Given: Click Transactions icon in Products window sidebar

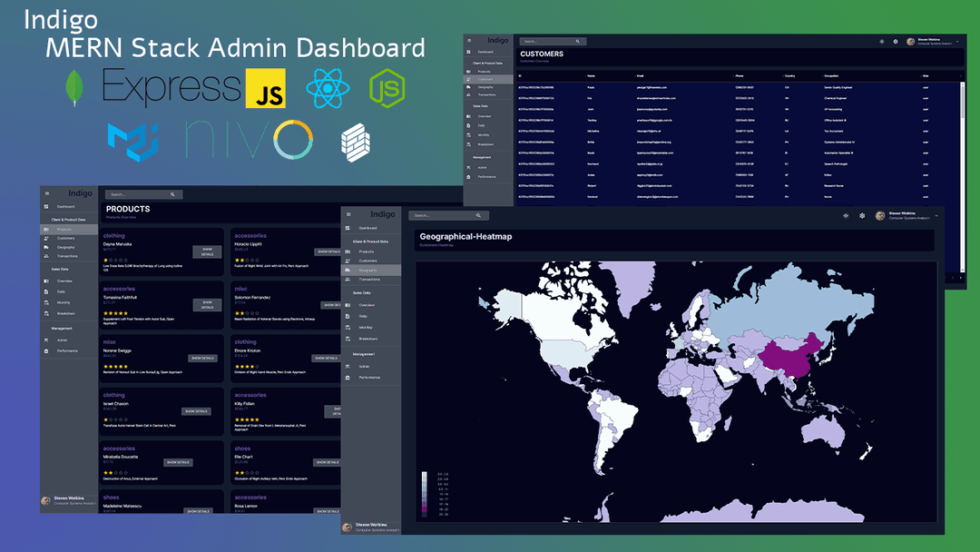Looking at the screenshot, I should click(46, 256).
